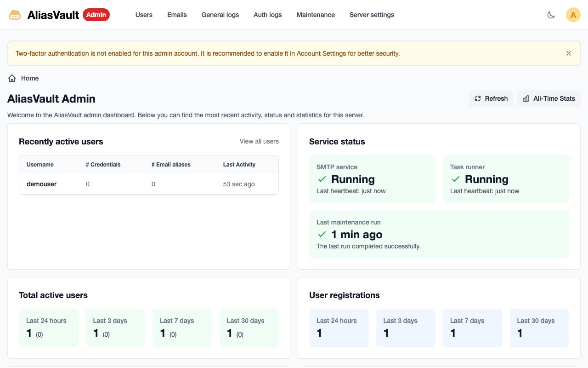Click 'Last 7 days' under User registrations
588x368 pixels.
tap(467, 321)
